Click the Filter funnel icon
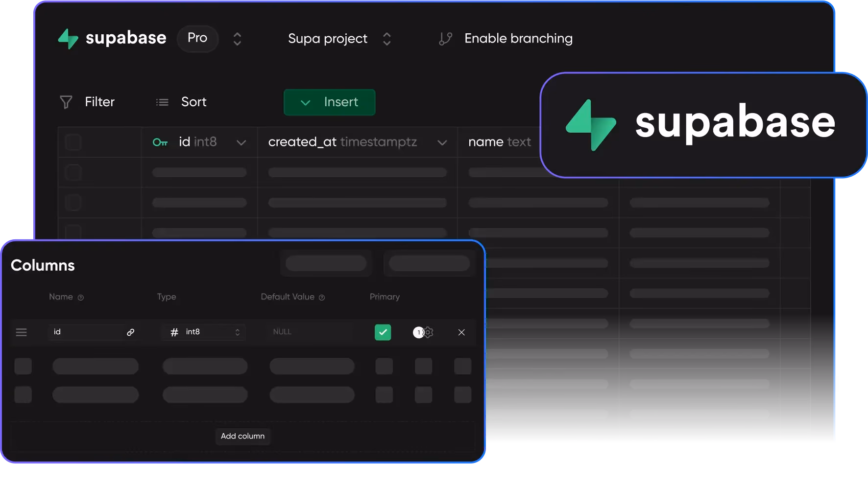The width and height of the screenshot is (868, 486). coord(66,102)
